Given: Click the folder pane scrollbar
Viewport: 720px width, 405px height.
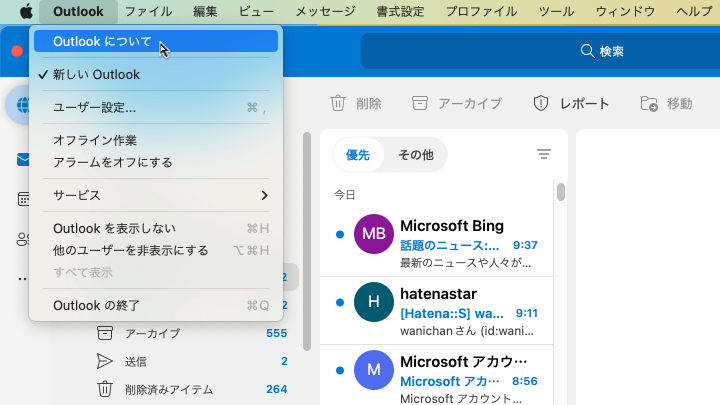Looking at the screenshot, I should (307, 242).
